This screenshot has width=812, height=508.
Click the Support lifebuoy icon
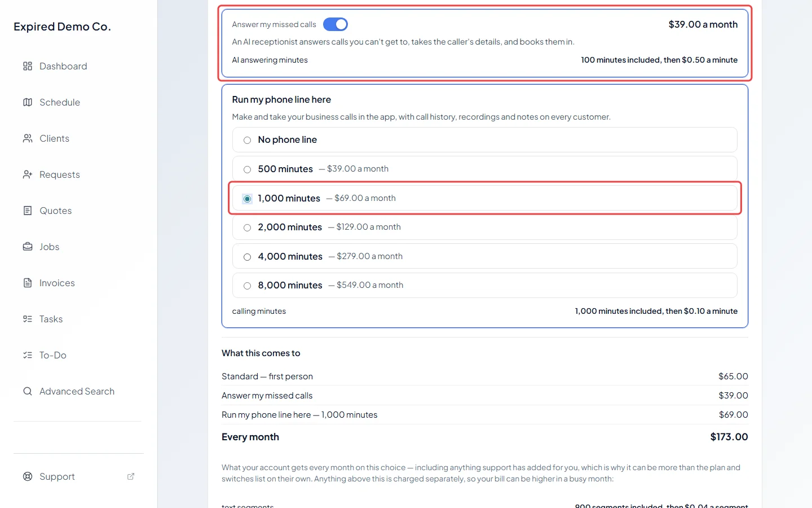click(28, 476)
